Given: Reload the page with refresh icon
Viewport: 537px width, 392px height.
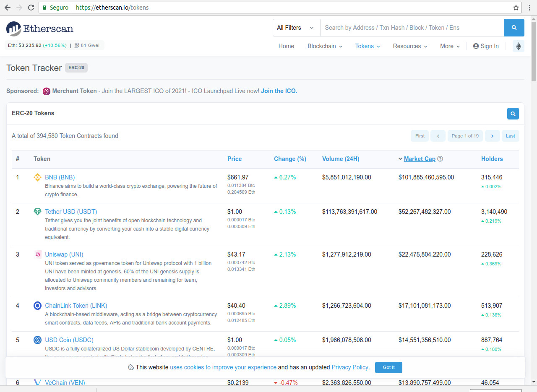Looking at the screenshot, I should point(31,8).
